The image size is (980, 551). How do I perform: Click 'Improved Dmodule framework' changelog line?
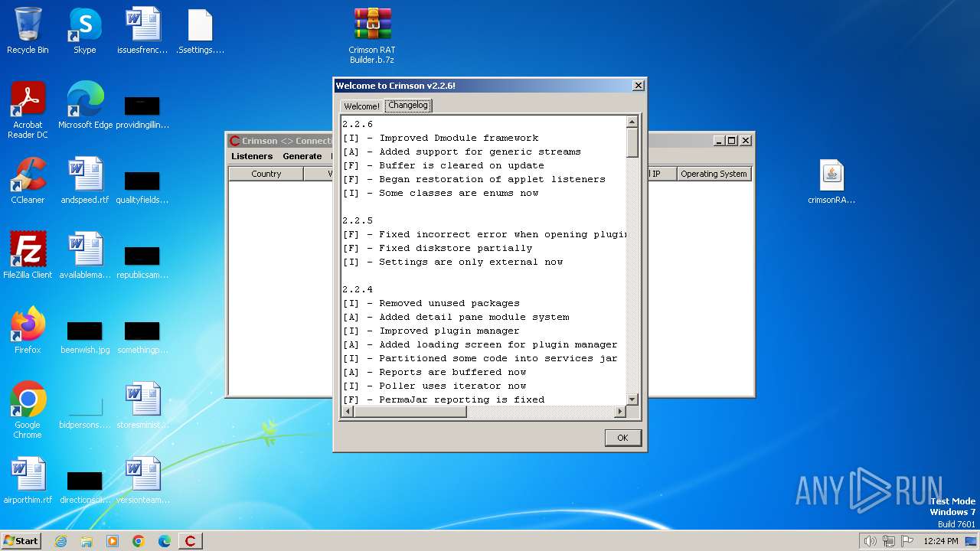tap(459, 138)
